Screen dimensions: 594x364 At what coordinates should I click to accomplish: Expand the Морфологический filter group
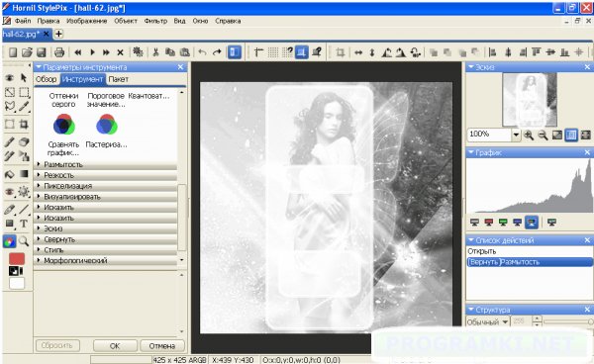tap(105, 261)
